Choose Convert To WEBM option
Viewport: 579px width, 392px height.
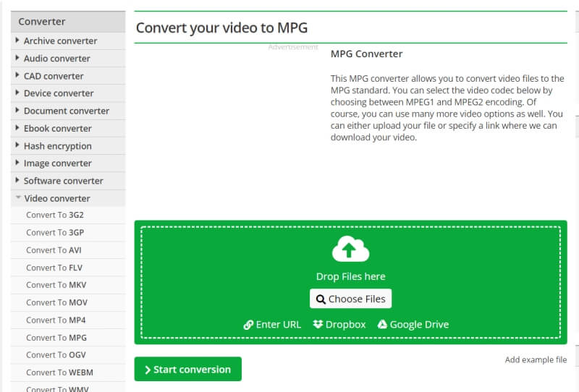point(59,372)
